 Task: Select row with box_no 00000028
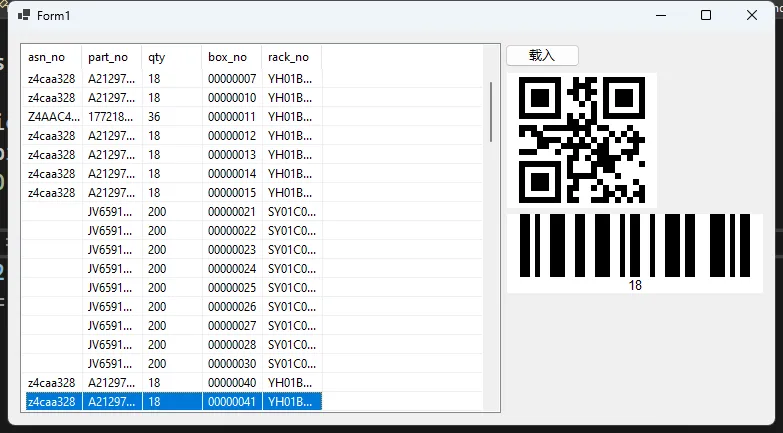click(x=172, y=345)
